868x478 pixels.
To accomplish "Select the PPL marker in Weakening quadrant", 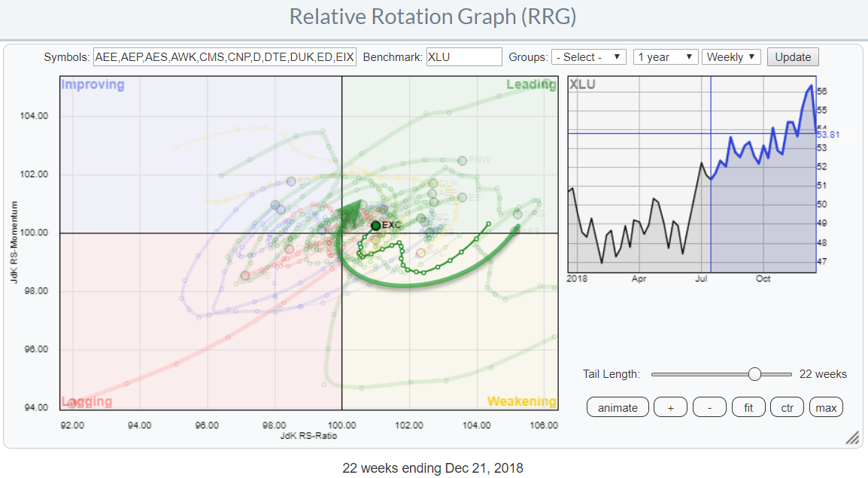I will click(421, 252).
